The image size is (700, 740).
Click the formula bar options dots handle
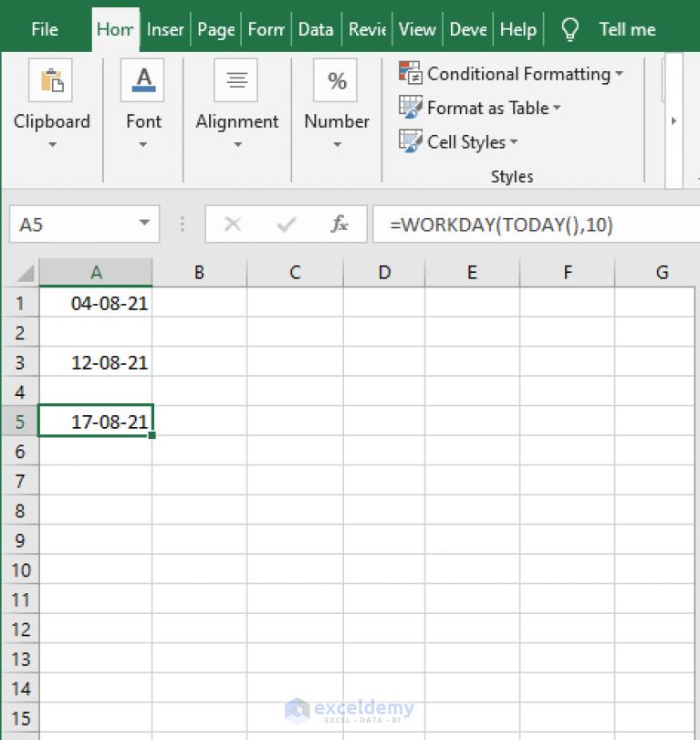point(183,224)
